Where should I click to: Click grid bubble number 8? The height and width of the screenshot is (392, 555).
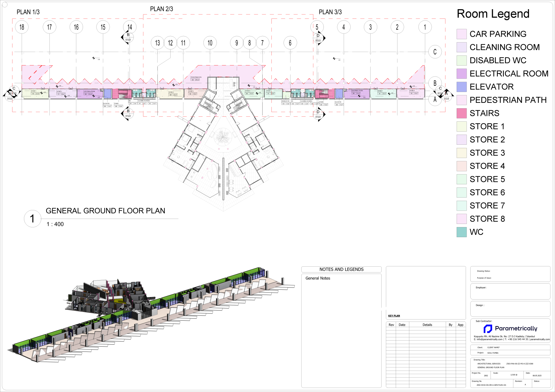tap(249, 43)
